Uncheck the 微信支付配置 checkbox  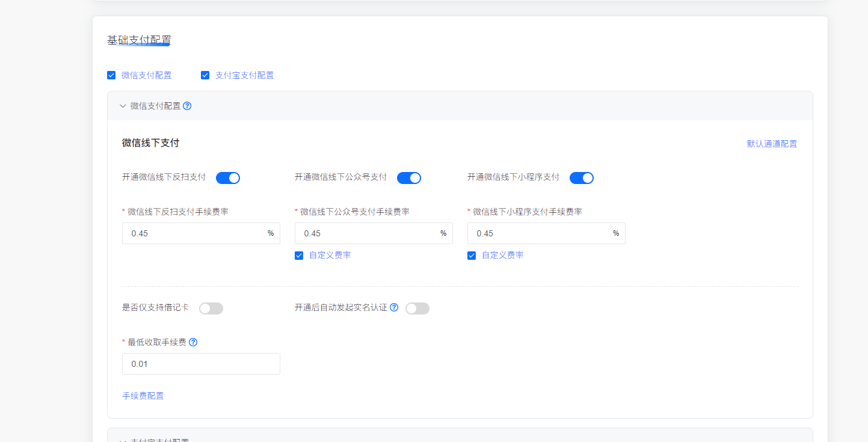[x=111, y=75]
